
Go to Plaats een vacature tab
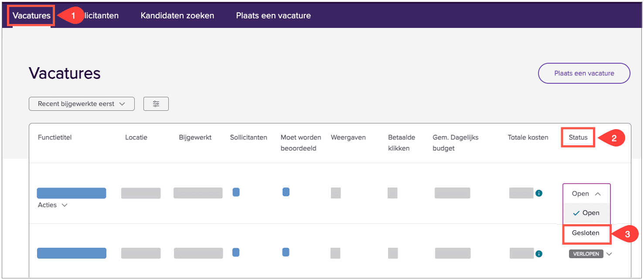click(273, 16)
